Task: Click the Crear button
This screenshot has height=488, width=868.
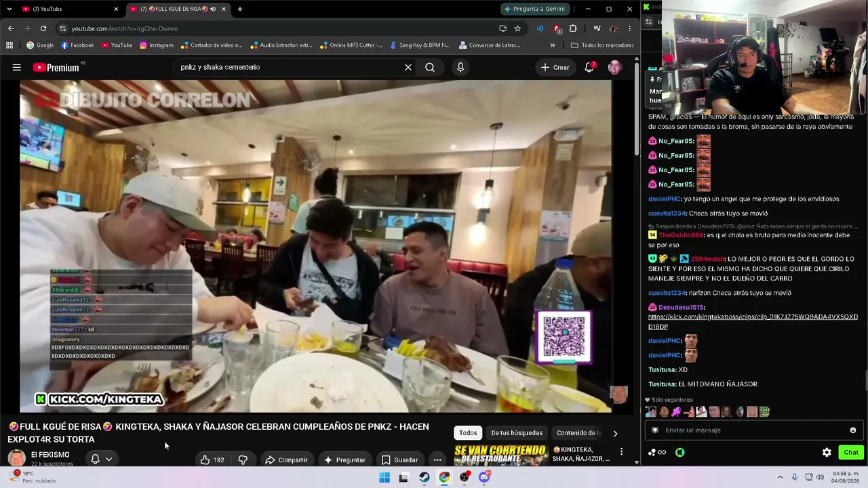Action: (555, 67)
